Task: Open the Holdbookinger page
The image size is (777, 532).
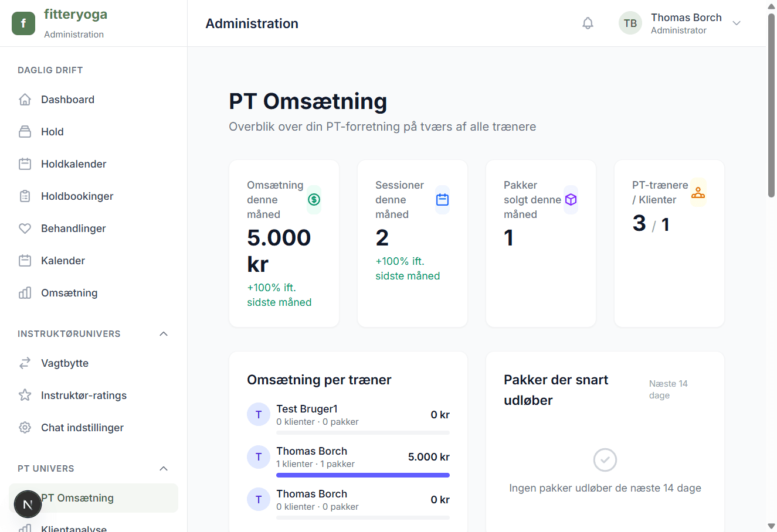Action: (77, 196)
